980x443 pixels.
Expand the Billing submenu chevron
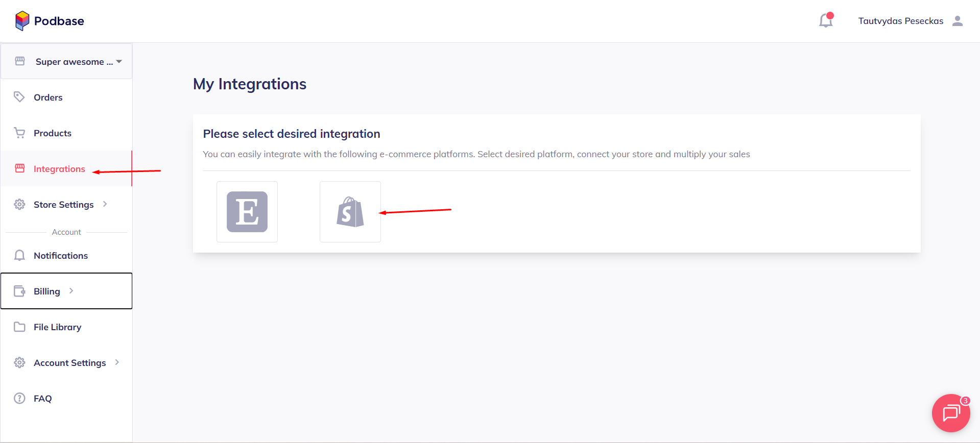point(71,291)
